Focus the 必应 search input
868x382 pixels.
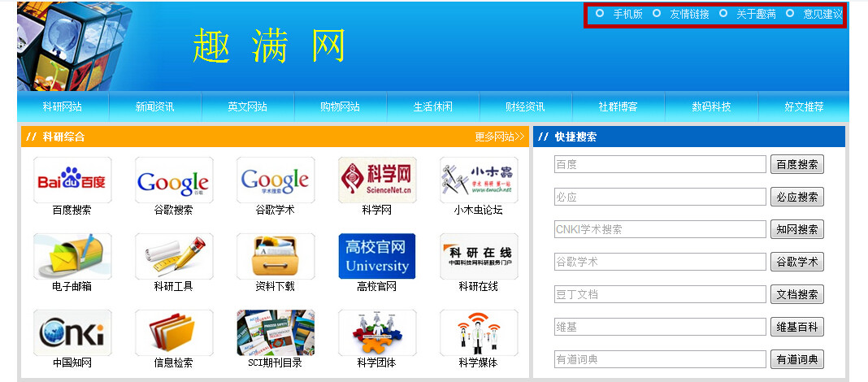tap(660, 197)
